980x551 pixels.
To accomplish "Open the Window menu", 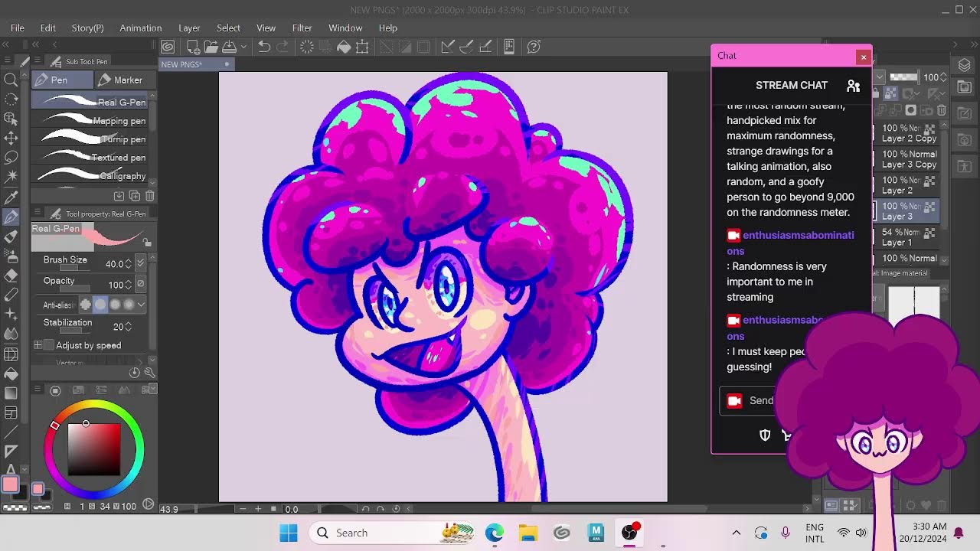I will (345, 28).
